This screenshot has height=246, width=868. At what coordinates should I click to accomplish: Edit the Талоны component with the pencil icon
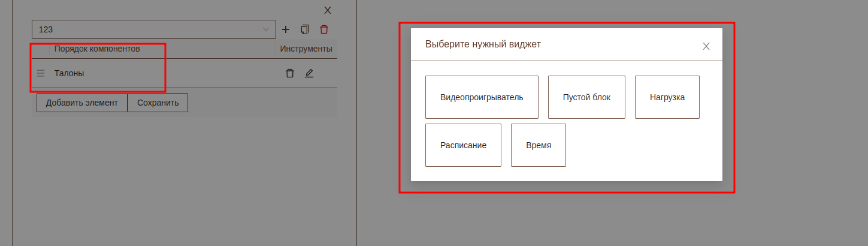point(309,73)
